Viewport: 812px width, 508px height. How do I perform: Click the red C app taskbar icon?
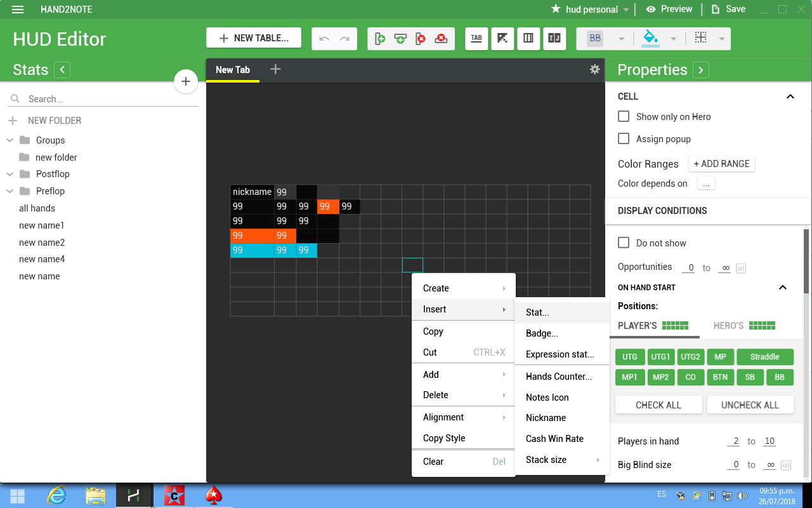(174, 496)
